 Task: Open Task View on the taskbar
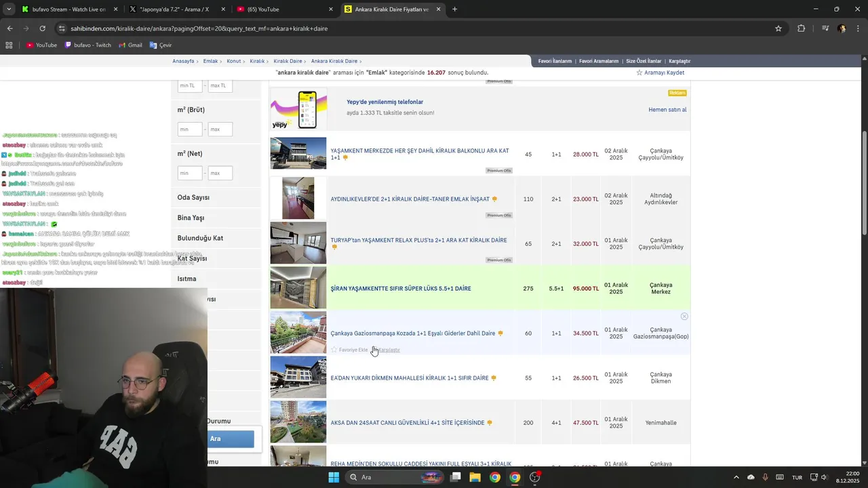tap(456, 477)
